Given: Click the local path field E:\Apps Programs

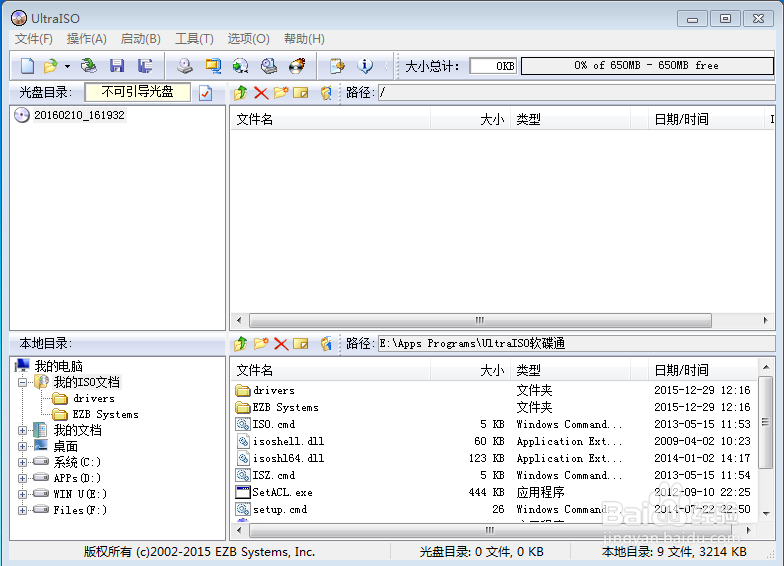Looking at the screenshot, I should click(x=576, y=344).
